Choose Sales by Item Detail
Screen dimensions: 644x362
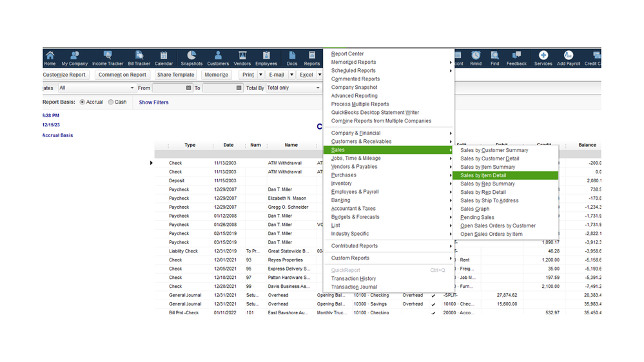[x=505, y=175]
